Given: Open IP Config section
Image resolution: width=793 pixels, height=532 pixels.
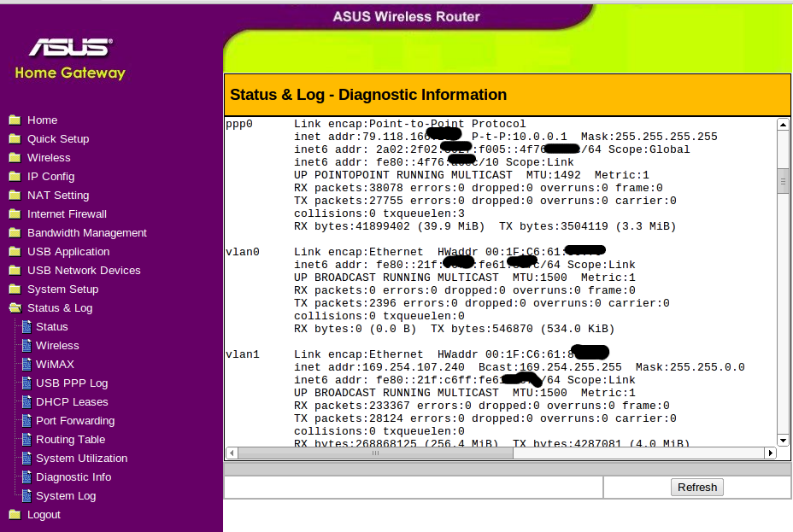Looking at the screenshot, I should point(51,176).
